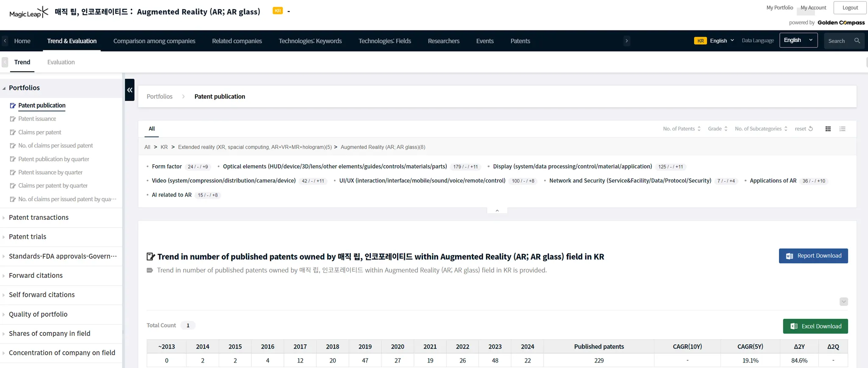Viewport: 868px width, 368px height.
Task: Select the All filter tab
Action: (152, 129)
